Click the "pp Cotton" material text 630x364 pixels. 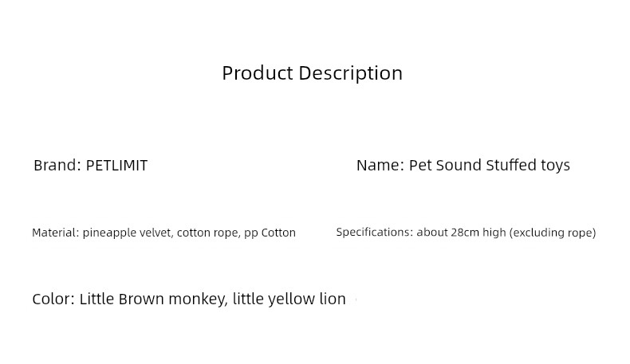[x=270, y=233]
